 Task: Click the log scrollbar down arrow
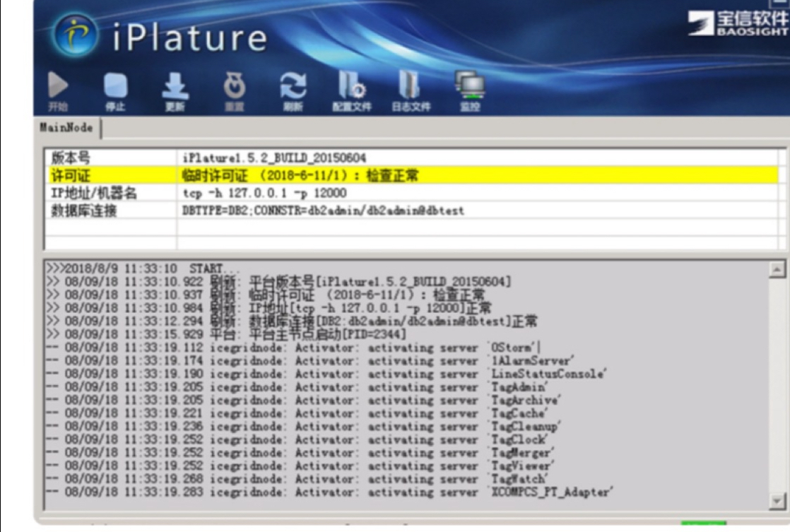(x=777, y=501)
